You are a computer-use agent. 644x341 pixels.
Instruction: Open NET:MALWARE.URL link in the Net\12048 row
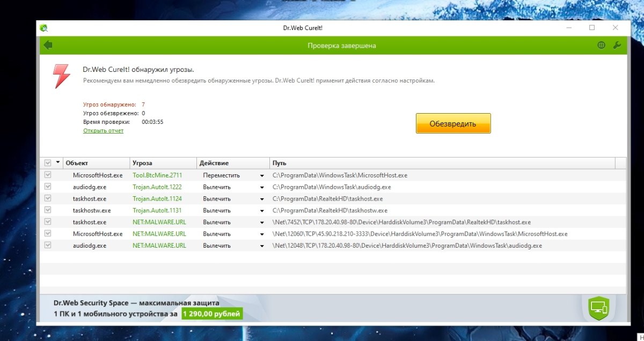tap(159, 246)
